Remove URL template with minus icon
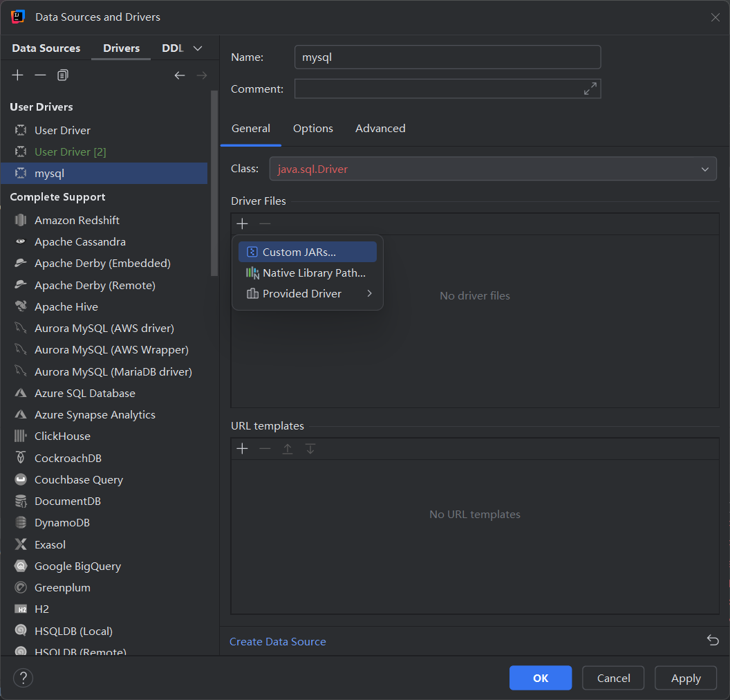This screenshot has height=700, width=730. (265, 449)
